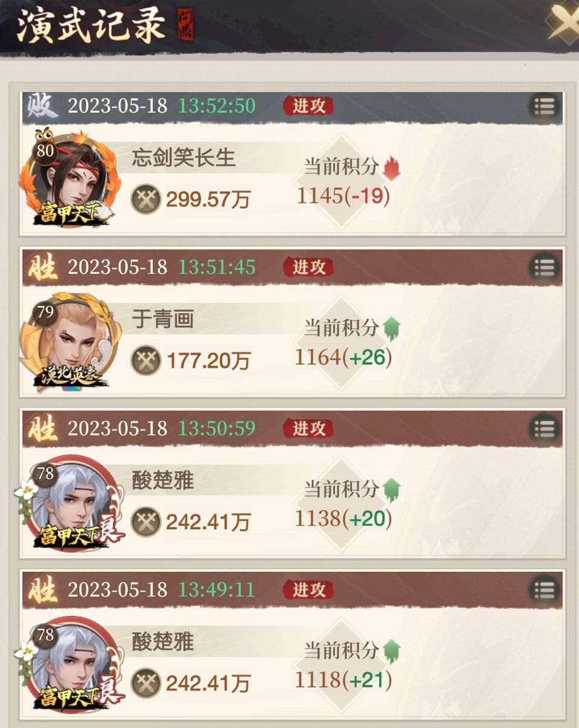The height and width of the screenshot is (728, 579).
Task: Click the 败 defeat badge
Action: click(x=41, y=107)
